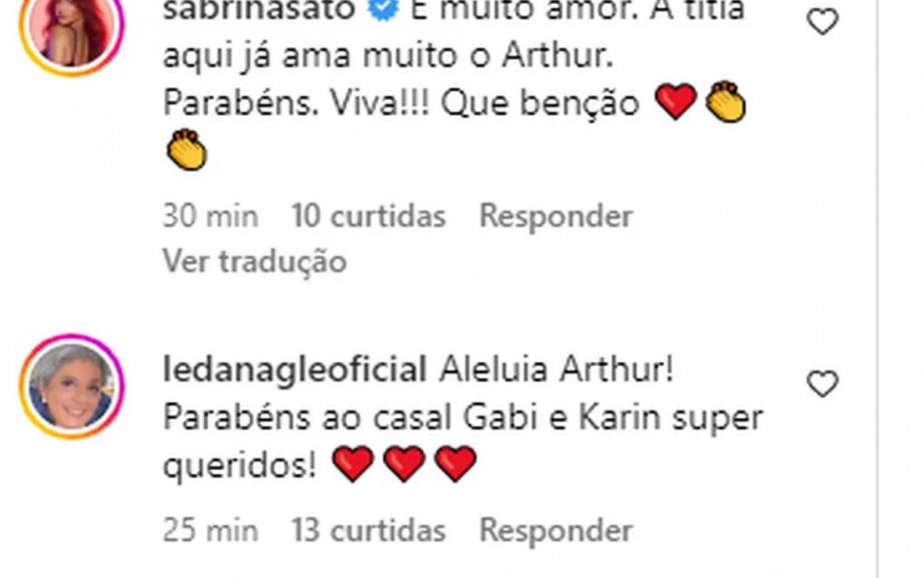Reply to ledanagleoficial's comment via Responder

556,530
